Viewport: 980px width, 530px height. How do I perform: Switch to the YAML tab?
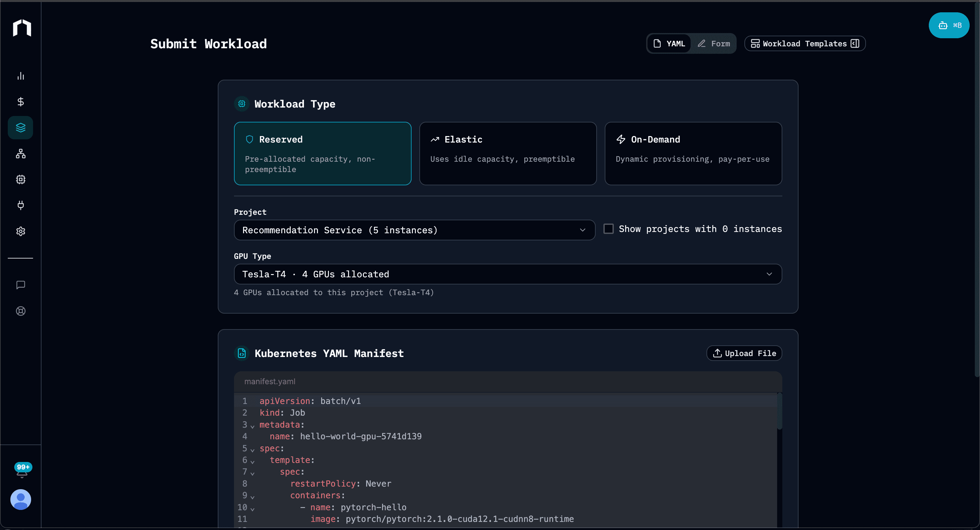(x=669, y=43)
